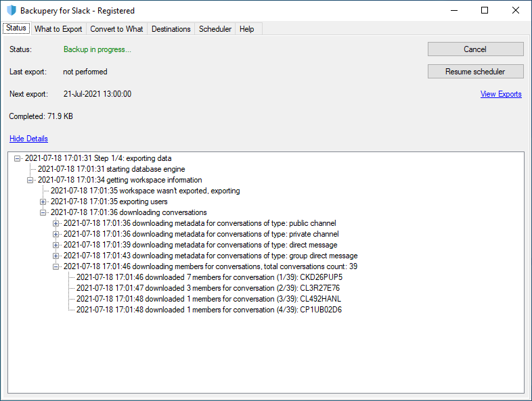Select the group direct message metadata row text

(x=210, y=256)
